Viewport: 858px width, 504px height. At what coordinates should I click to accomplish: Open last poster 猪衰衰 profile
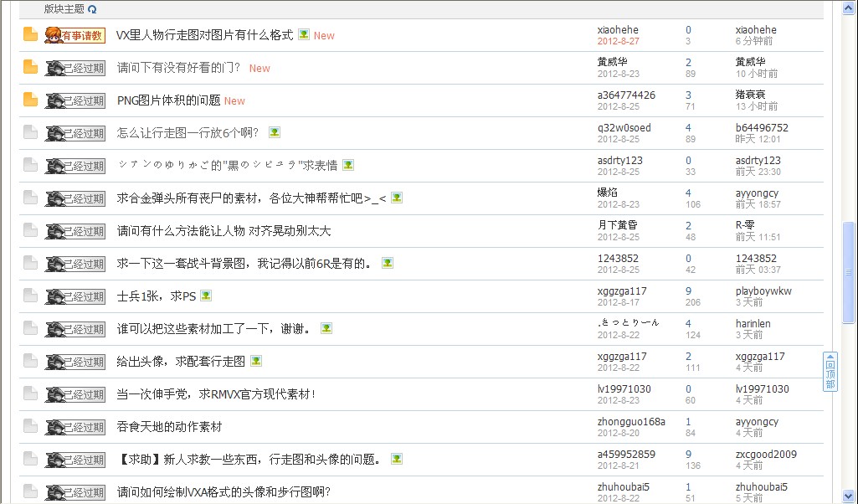coord(750,95)
